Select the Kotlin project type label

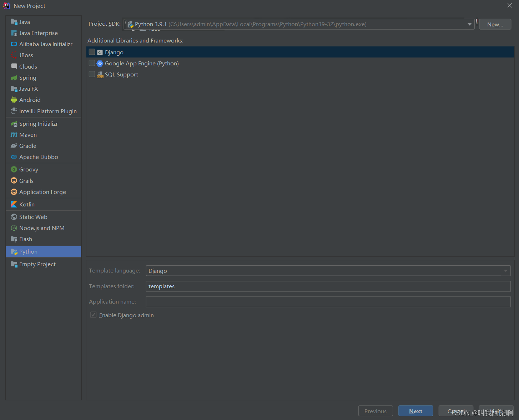click(x=27, y=204)
